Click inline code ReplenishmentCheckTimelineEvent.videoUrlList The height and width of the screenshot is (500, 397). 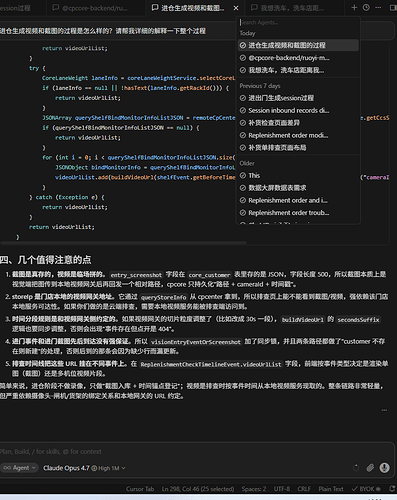[211, 364]
